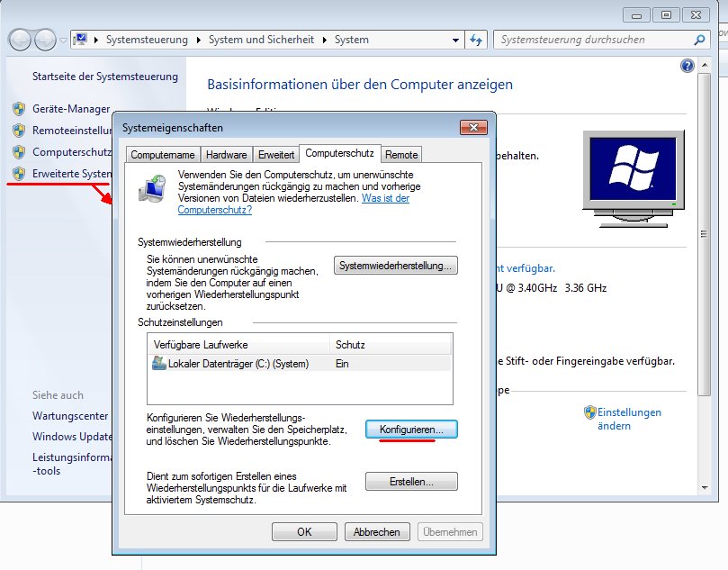Viewport: 728px width, 570px height.
Task: Open Windows Update link in sidebar
Action: click(72, 437)
